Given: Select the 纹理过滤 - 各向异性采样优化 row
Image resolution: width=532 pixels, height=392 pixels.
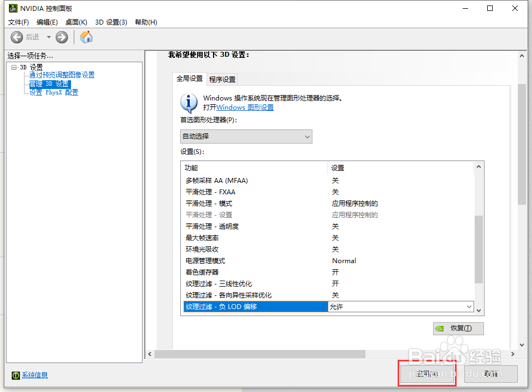Looking at the screenshot, I should point(328,295).
